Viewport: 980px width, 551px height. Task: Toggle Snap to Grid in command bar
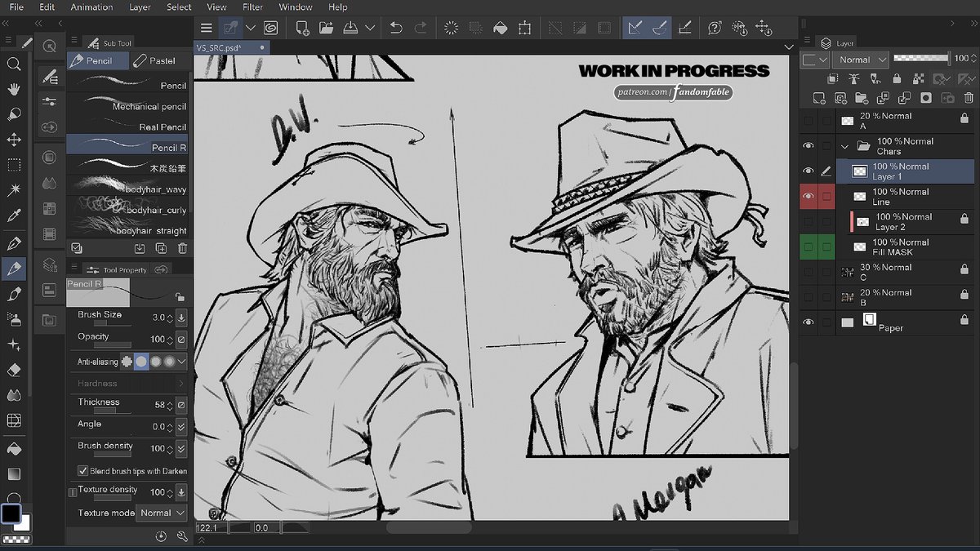coord(685,28)
